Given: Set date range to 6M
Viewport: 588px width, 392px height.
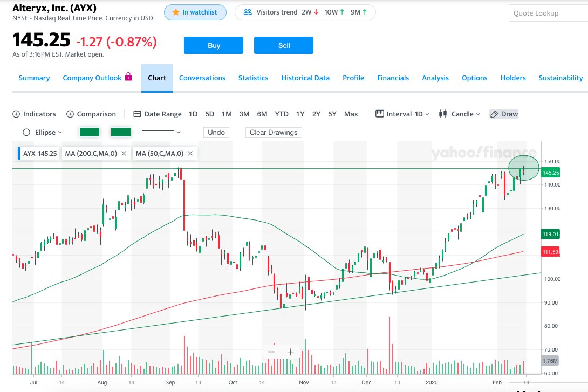Looking at the screenshot, I should [262, 114].
